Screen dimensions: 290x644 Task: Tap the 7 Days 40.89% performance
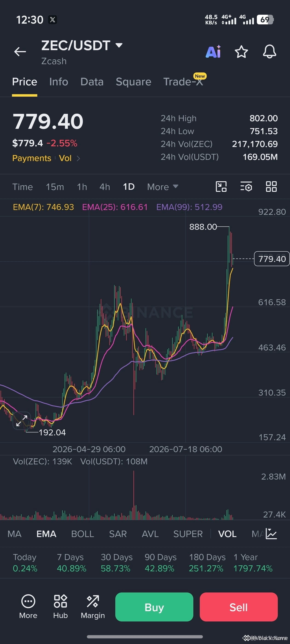[x=71, y=563]
